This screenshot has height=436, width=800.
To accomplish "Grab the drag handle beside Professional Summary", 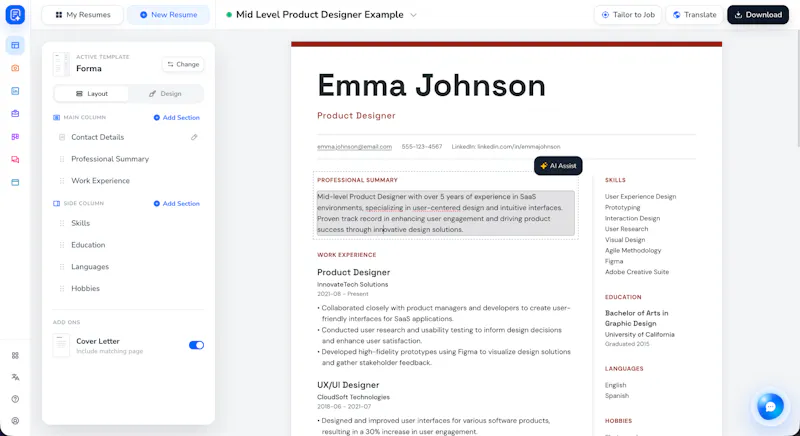I will click(62, 159).
